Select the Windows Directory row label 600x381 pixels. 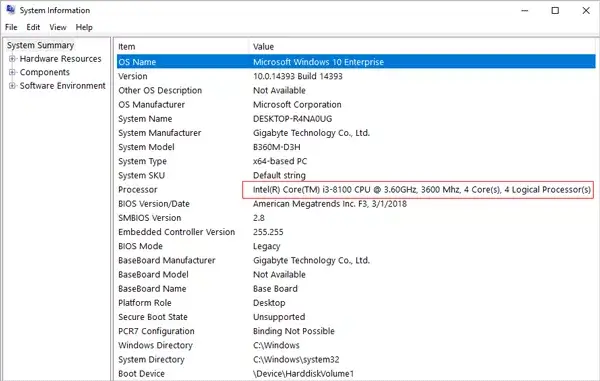pos(155,345)
